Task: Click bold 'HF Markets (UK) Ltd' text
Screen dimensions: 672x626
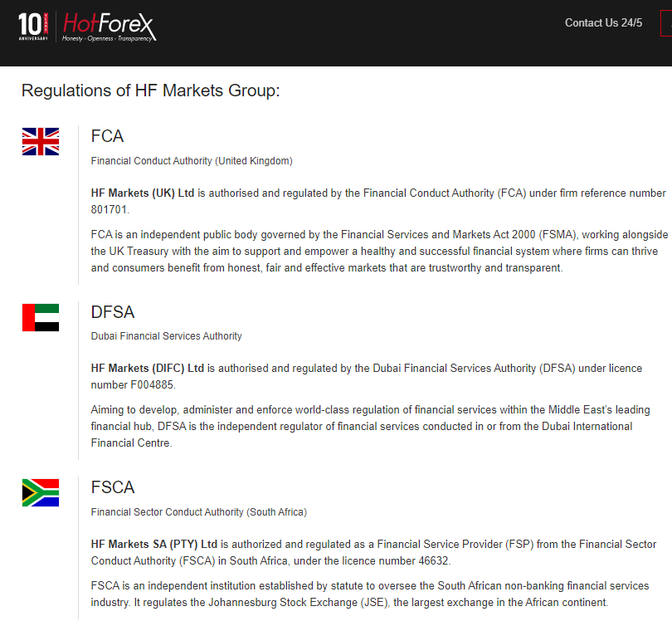Action: 143,193
